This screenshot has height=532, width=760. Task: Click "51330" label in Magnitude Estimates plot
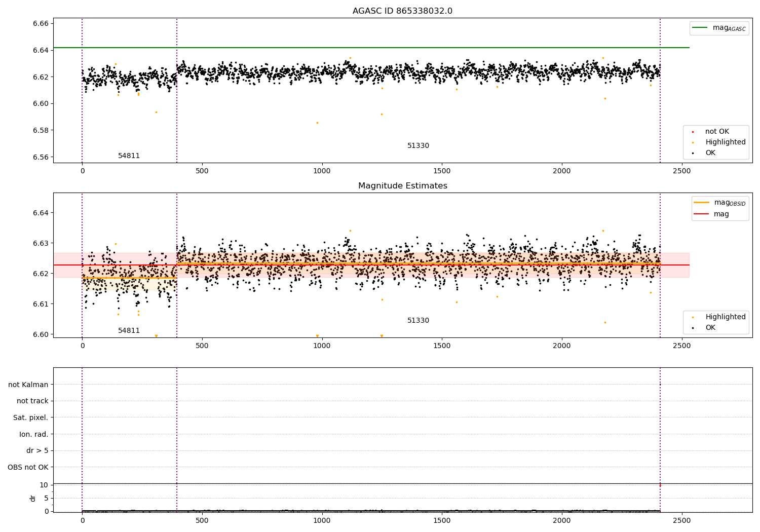418,321
